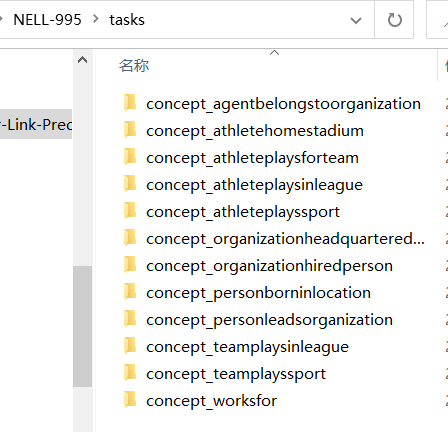Click the concept_organizationhiredperson folder icon
This screenshot has height=432, width=448.
(130, 264)
